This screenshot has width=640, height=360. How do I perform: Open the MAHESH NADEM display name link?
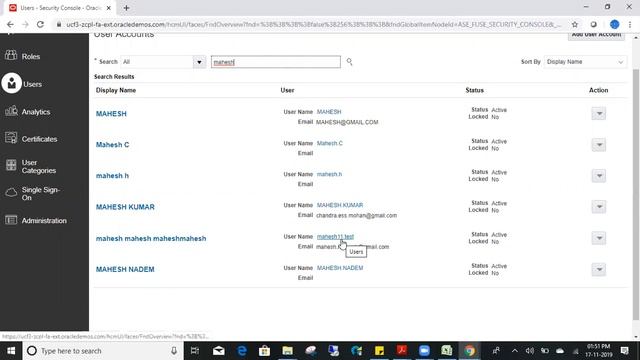pyautogui.click(x=125, y=269)
